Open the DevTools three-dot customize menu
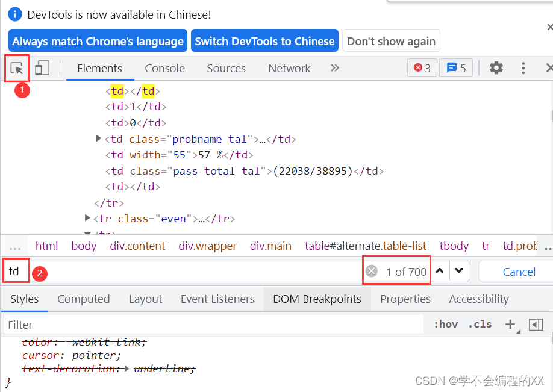 pyautogui.click(x=523, y=67)
